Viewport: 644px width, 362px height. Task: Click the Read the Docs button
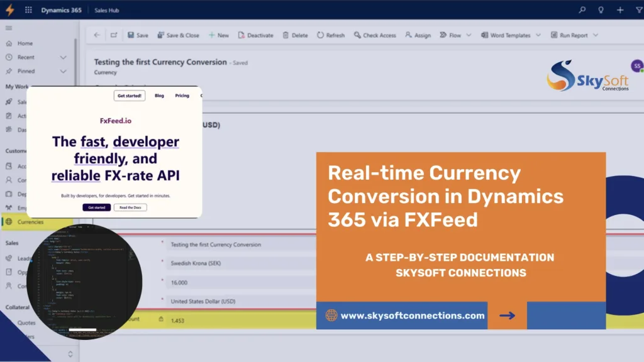pyautogui.click(x=130, y=207)
